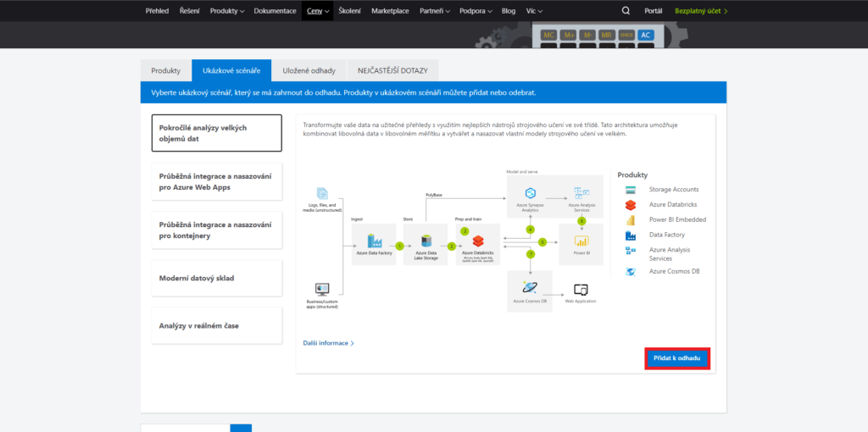868x432 pixels.
Task: Click the Data Factory product icon
Action: click(631, 235)
